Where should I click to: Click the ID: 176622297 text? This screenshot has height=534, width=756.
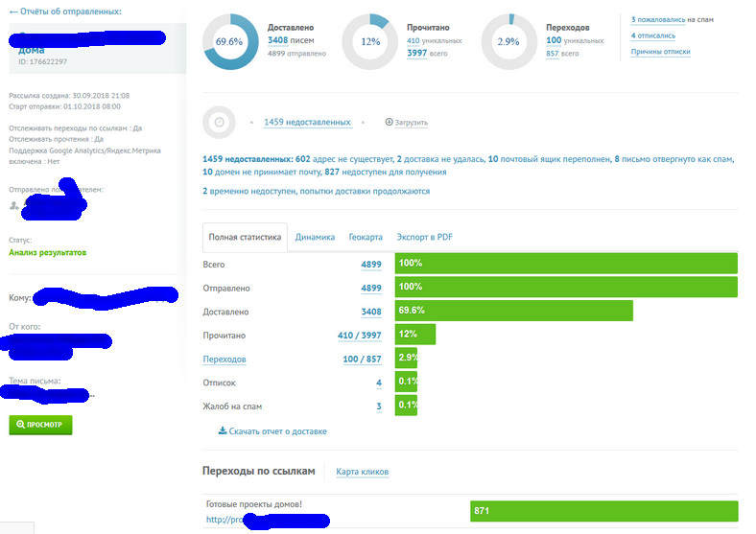point(42,61)
